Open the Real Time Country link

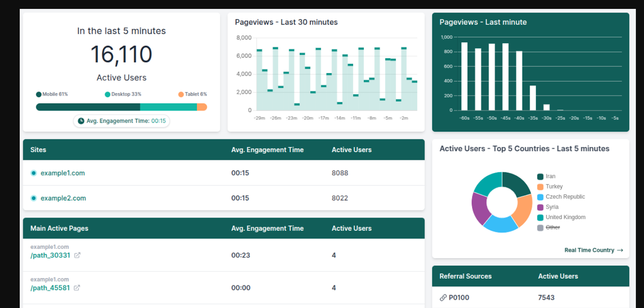pos(589,250)
